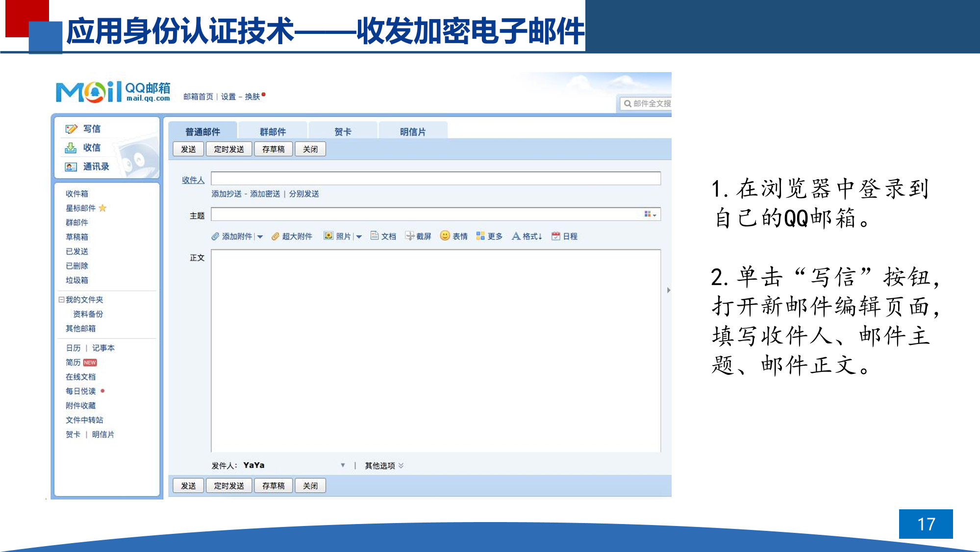Image resolution: width=980 pixels, height=552 pixels.
Task: Click the compose mail (写信) icon
Action: point(71,129)
